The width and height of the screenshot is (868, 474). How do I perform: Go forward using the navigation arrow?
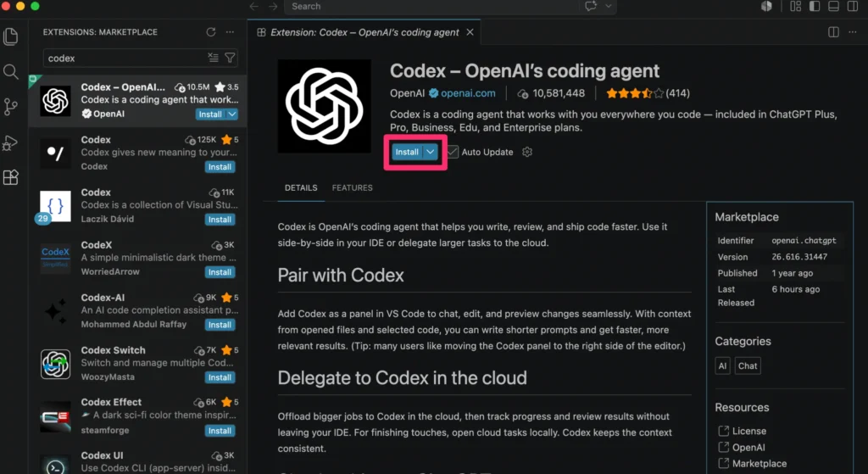(273, 6)
